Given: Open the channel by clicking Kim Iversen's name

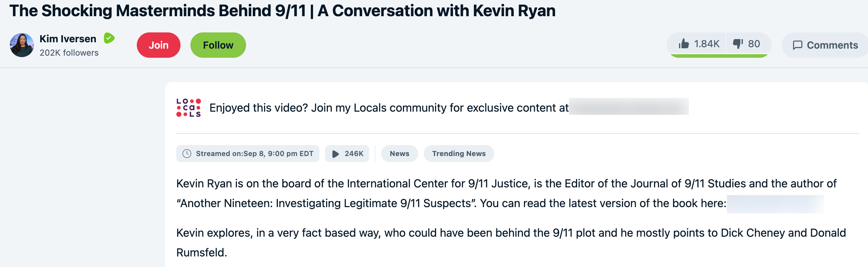Looking at the screenshot, I should pyautogui.click(x=68, y=38).
